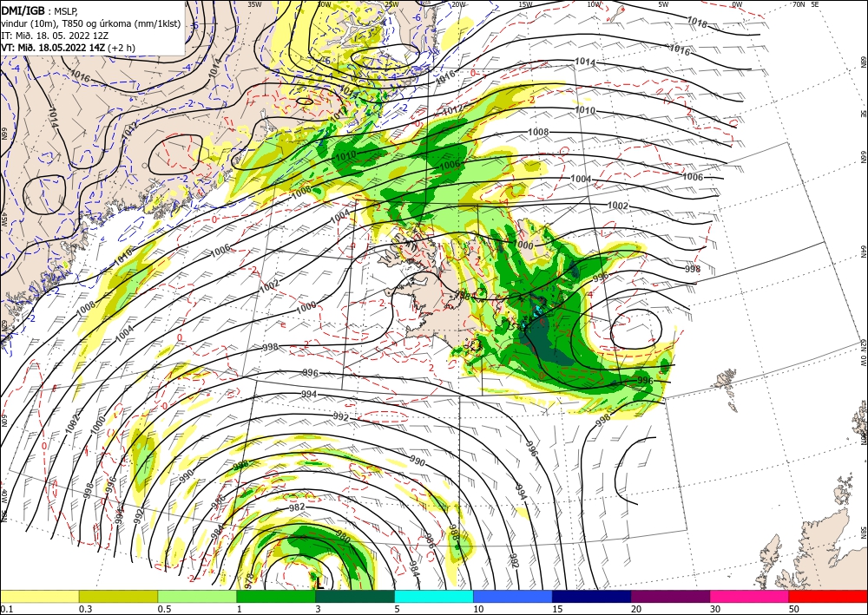
Task: Click the '35W' longitude label
Action: click(254, 3)
